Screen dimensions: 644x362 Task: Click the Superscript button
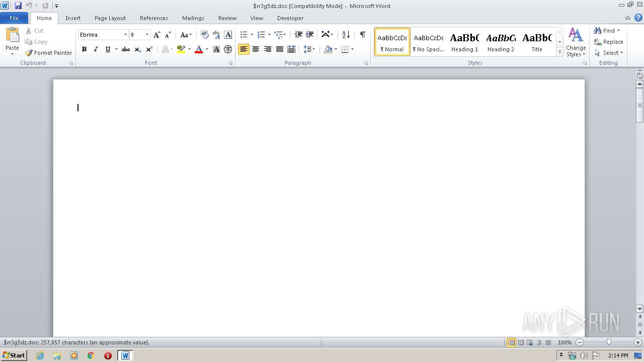pos(149,49)
